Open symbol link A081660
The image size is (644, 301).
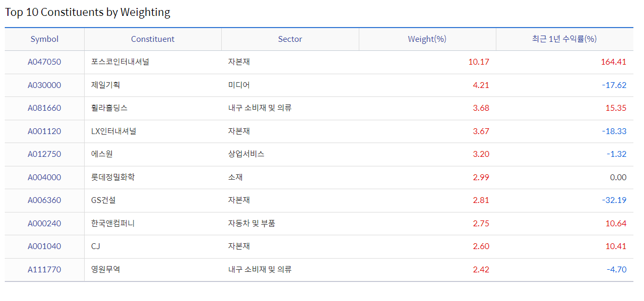[44, 108]
